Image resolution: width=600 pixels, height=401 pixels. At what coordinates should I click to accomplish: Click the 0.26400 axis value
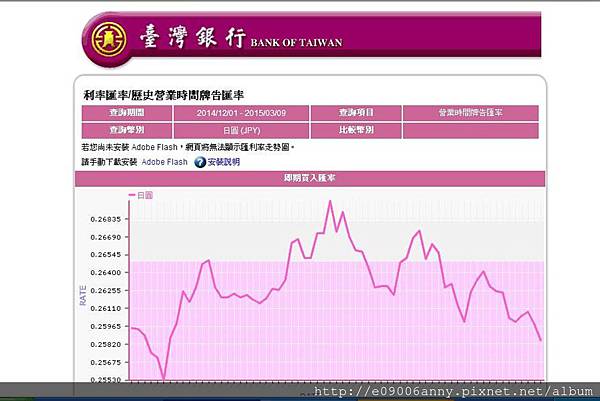tap(106, 272)
